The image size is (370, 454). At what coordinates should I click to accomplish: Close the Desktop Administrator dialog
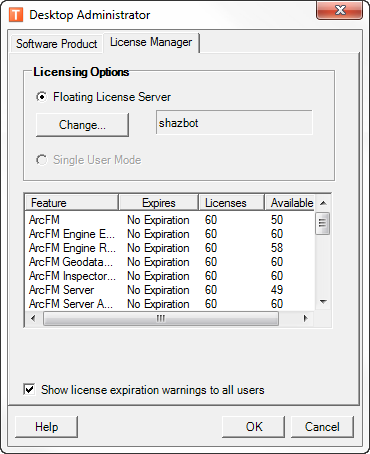(339, 10)
